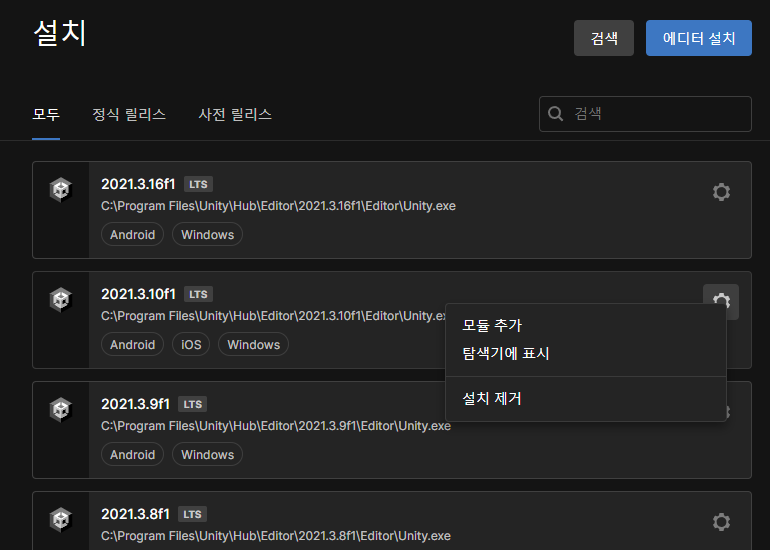
Task: Click Android tag of 2021.3.10f1
Action: [133, 345]
